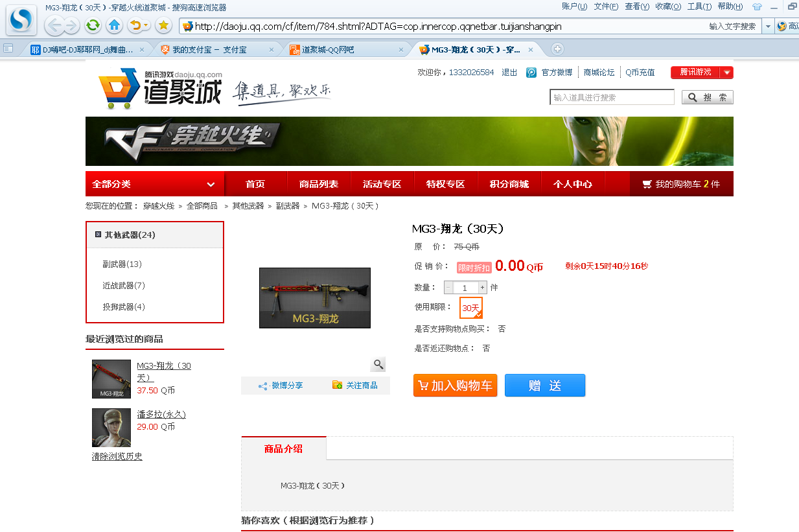
Task: Close the 道聚城-QQ网吧 tab
Action: (400, 49)
